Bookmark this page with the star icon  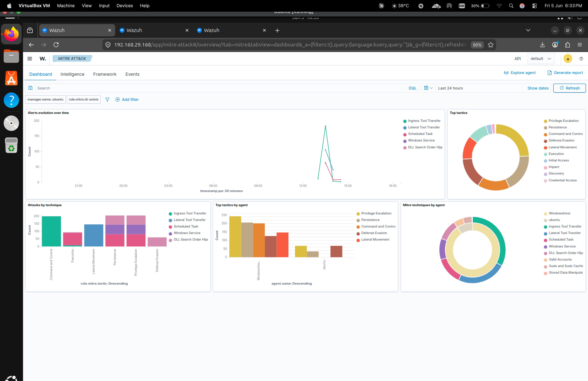(x=491, y=45)
